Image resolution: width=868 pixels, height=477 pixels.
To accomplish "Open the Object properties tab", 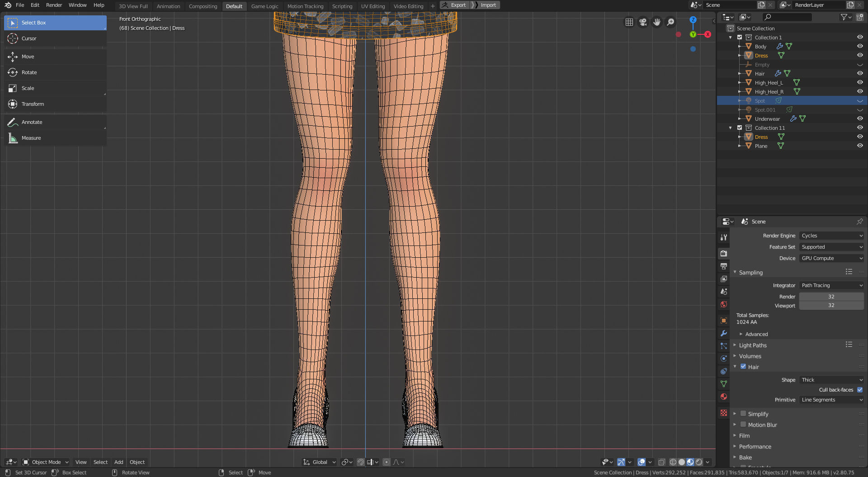I will point(724,321).
